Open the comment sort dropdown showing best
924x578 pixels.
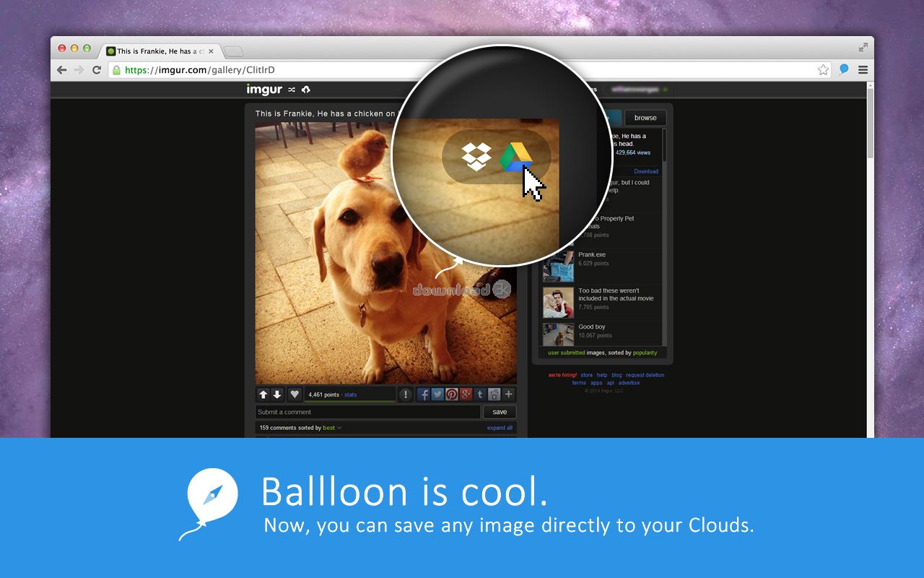[332, 428]
